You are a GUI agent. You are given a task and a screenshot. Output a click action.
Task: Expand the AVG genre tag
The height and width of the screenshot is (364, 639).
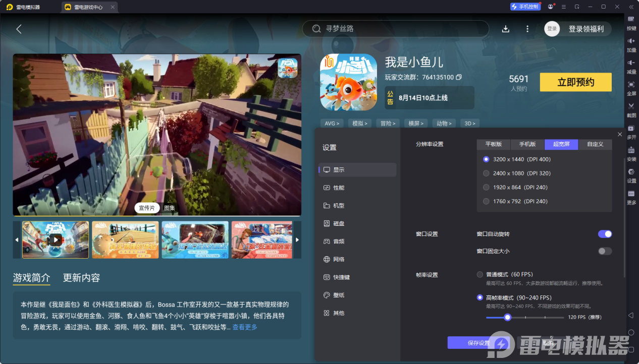[332, 123]
